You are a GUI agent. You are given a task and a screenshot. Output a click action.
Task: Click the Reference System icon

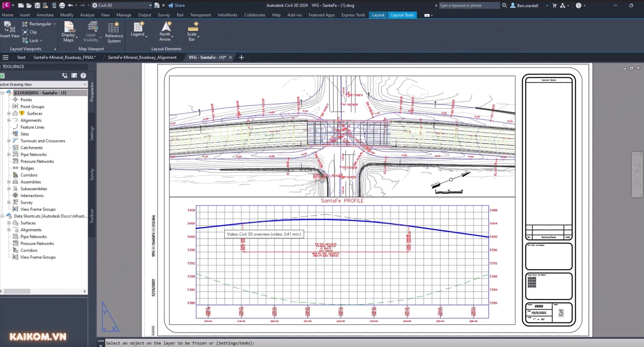[114, 28]
